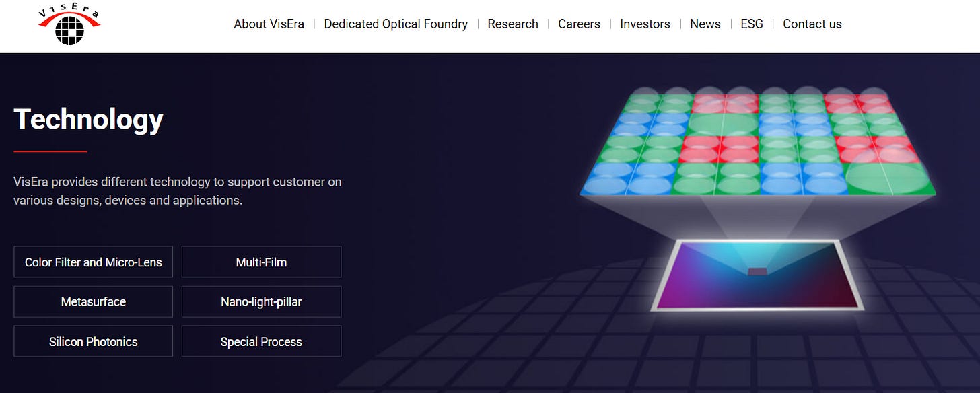Choose the Nano-light-pillar button
This screenshot has height=393, width=980.
(261, 301)
